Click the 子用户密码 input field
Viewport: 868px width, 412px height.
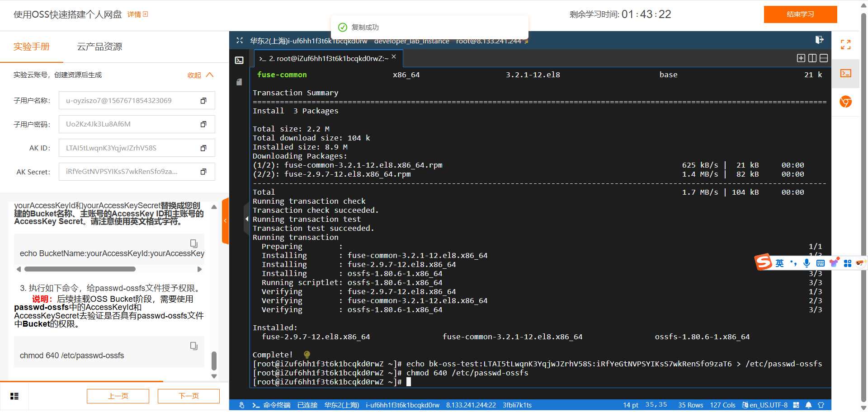pos(137,124)
